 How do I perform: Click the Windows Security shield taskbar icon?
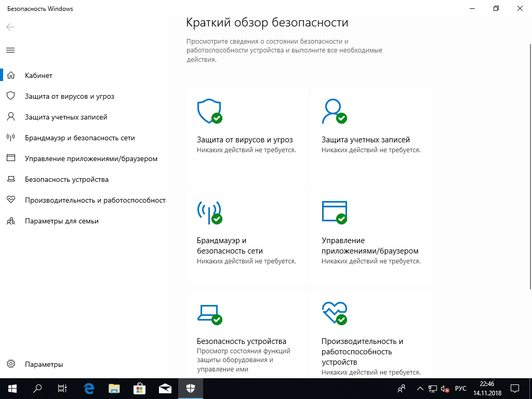190,389
